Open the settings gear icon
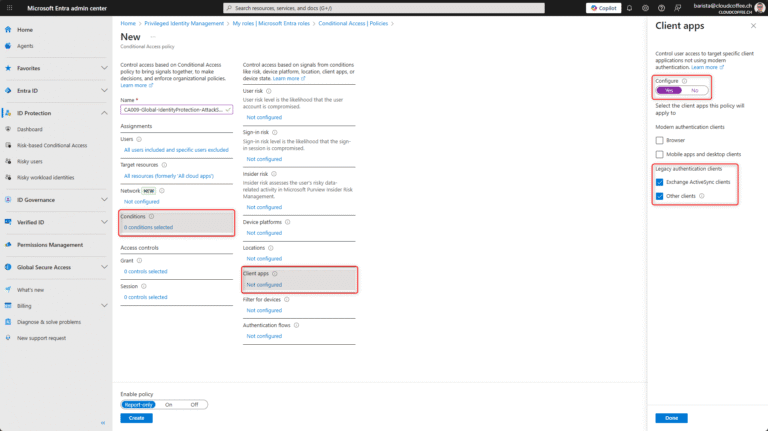 647,7
